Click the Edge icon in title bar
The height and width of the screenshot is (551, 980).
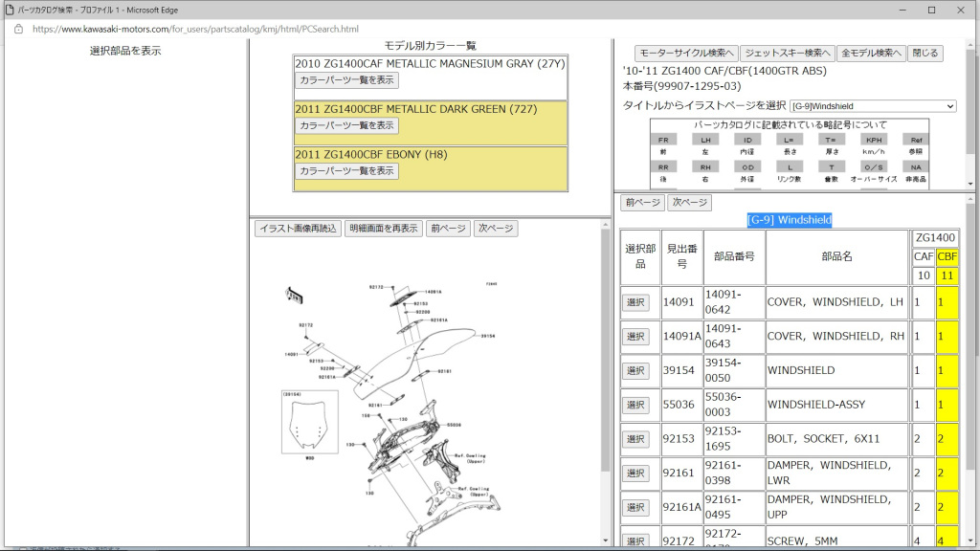9,9
